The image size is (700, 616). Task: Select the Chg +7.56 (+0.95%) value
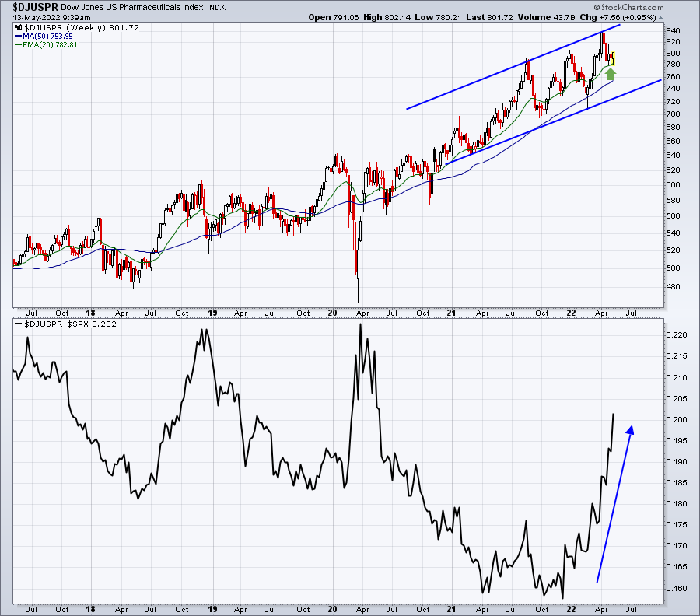pos(618,17)
